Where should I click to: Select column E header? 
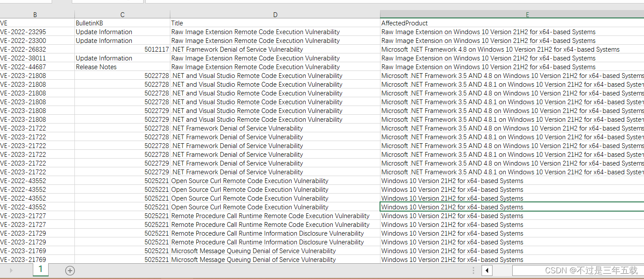[x=512, y=14]
